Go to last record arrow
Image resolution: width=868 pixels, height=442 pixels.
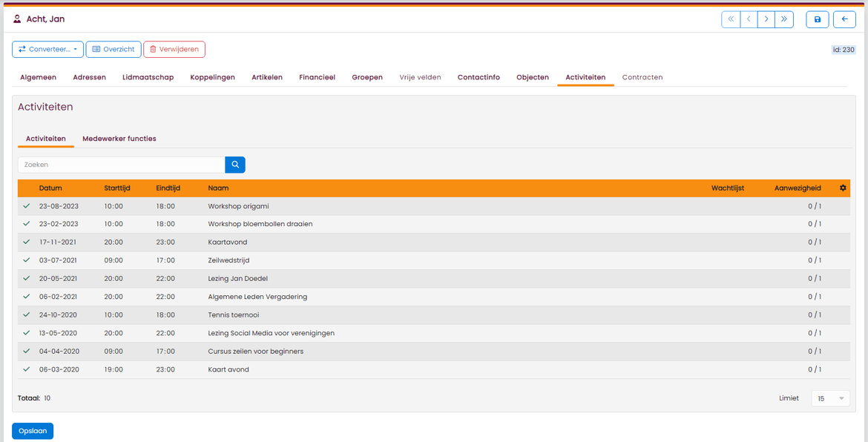click(x=784, y=19)
